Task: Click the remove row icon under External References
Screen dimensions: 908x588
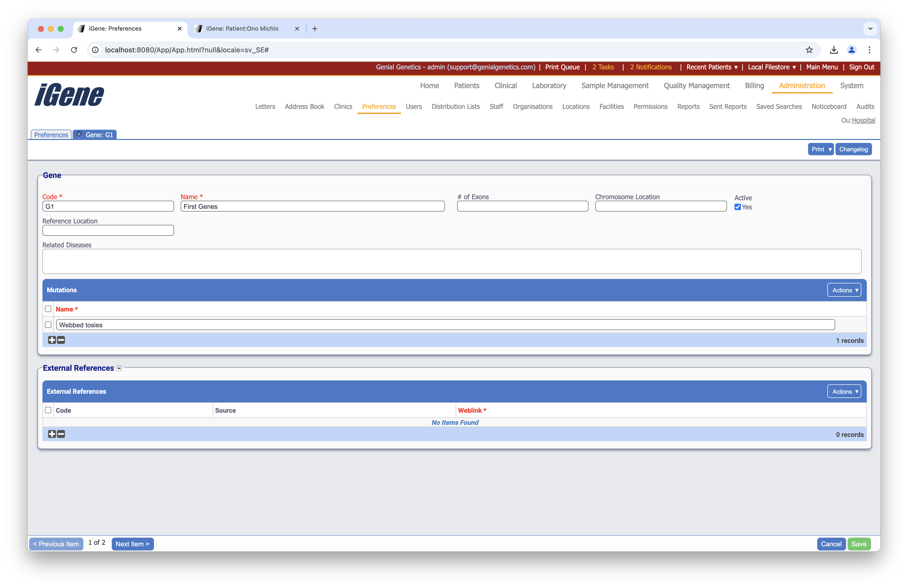Action: coord(61,434)
